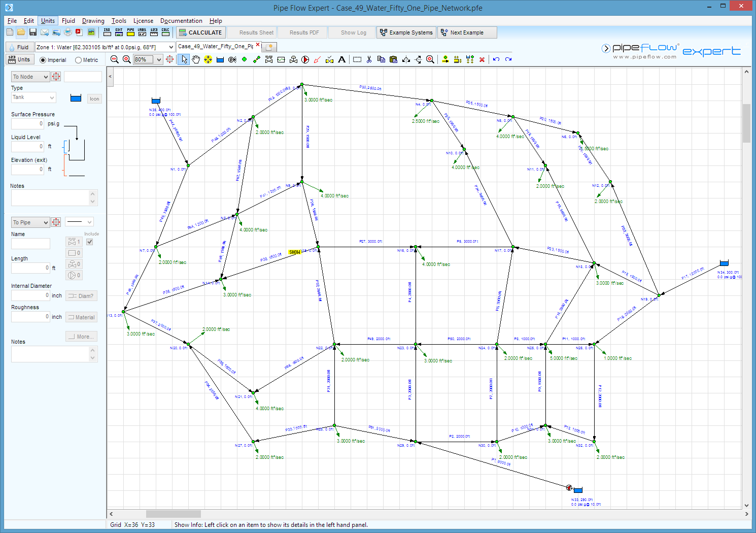Click the Surface Pressure input field
The image size is (756, 533).
point(27,123)
